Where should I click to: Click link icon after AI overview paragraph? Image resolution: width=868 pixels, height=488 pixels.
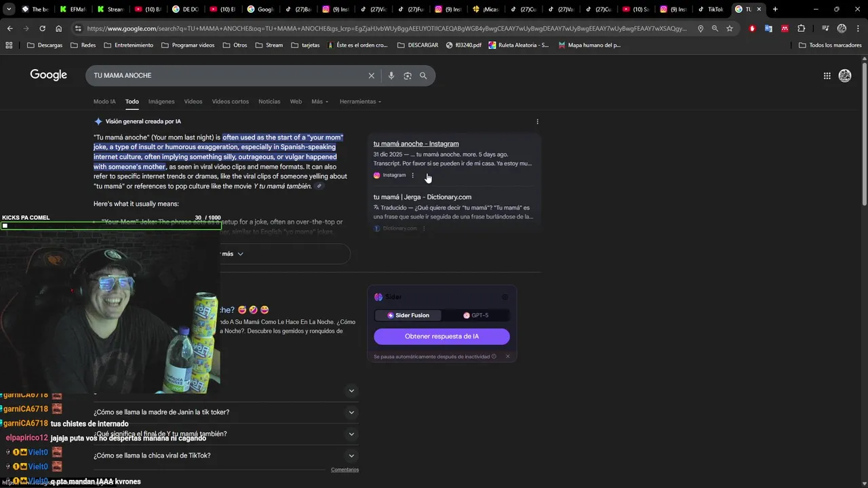pyautogui.click(x=319, y=186)
